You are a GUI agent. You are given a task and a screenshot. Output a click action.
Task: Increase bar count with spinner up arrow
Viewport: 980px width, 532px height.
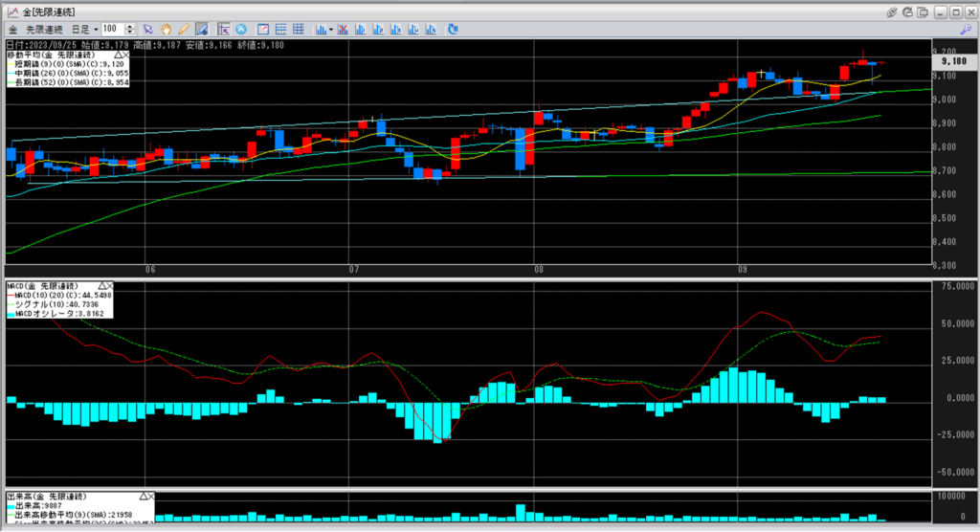131,26
